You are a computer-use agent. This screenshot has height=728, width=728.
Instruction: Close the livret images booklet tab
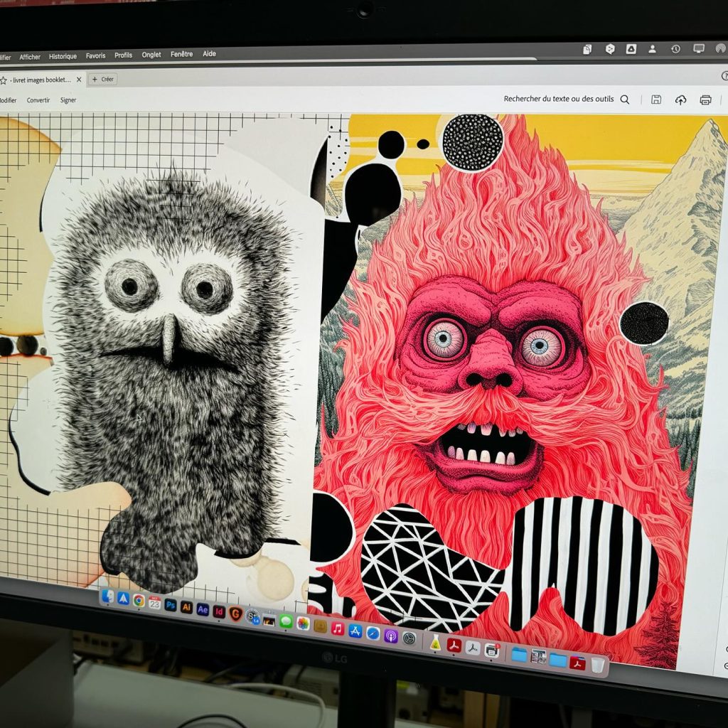tap(79, 79)
